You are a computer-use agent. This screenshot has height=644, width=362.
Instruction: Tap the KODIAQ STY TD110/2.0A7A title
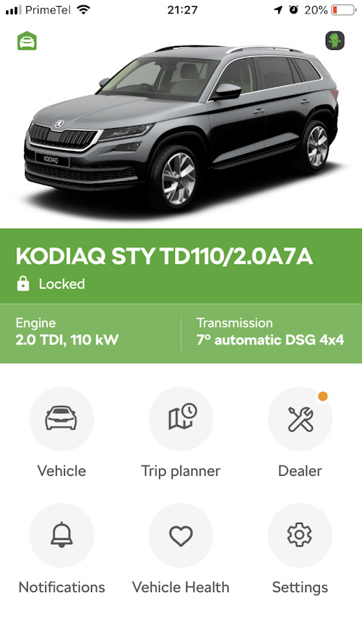(x=164, y=256)
